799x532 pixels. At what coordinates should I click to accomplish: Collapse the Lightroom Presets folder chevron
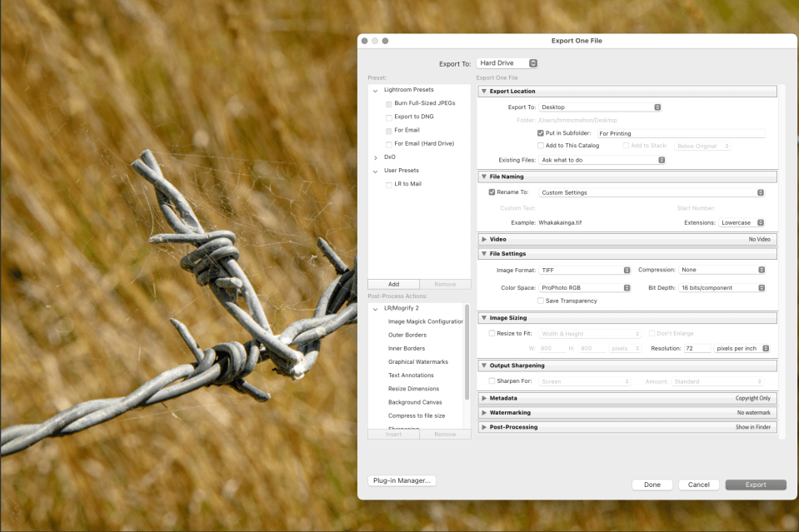tap(376, 90)
